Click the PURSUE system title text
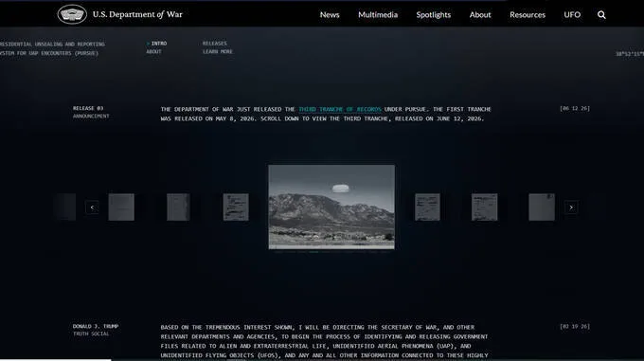 pos(52,48)
